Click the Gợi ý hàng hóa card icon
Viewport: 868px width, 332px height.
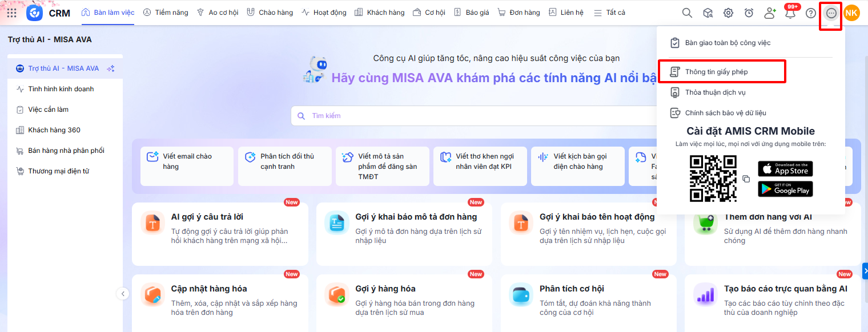point(337,295)
